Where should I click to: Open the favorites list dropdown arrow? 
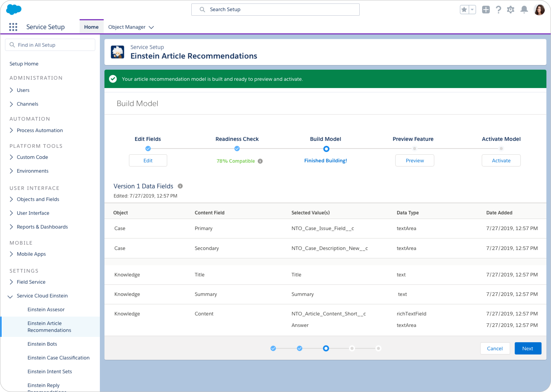pos(472,10)
